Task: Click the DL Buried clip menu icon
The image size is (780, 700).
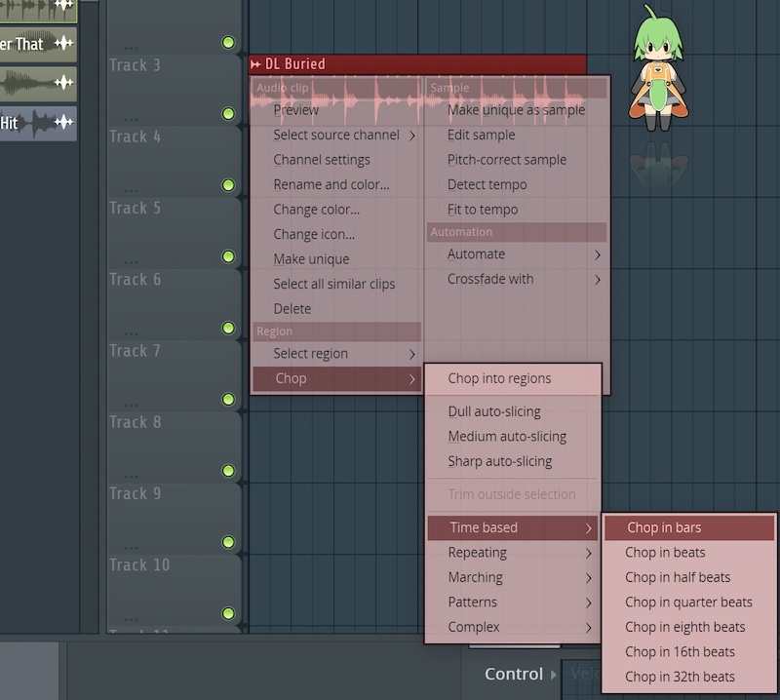Action: click(x=256, y=64)
